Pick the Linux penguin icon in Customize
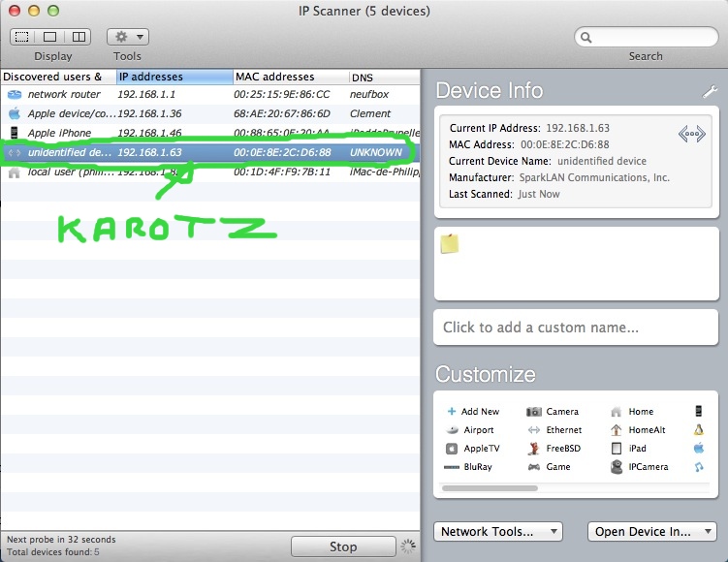The image size is (728, 562). (x=698, y=430)
